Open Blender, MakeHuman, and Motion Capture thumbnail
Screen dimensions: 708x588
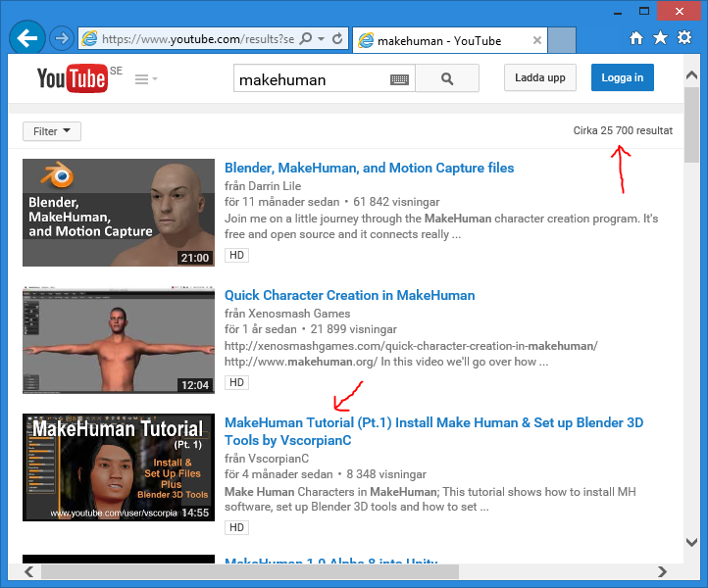click(x=119, y=213)
